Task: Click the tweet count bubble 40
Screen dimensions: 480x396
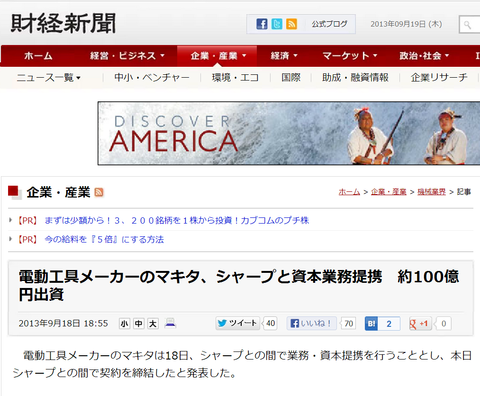Action: [270, 323]
